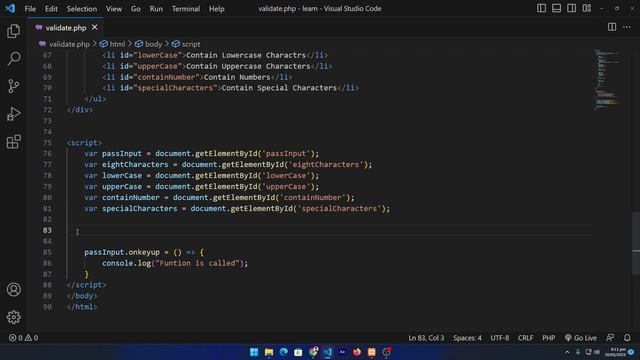Click line number 76 in gutter

(x=47, y=153)
